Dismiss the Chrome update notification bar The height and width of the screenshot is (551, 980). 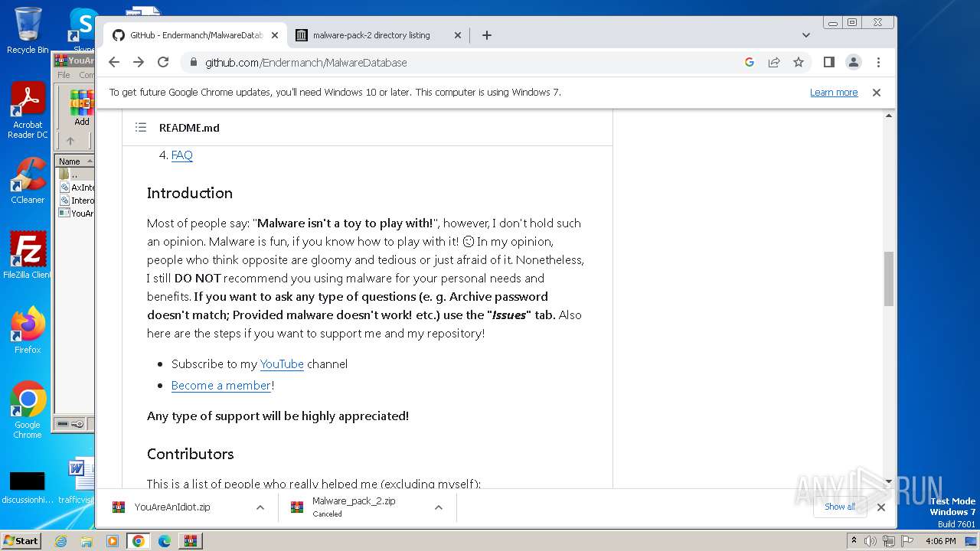pyautogui.click(x=877, y=93)
